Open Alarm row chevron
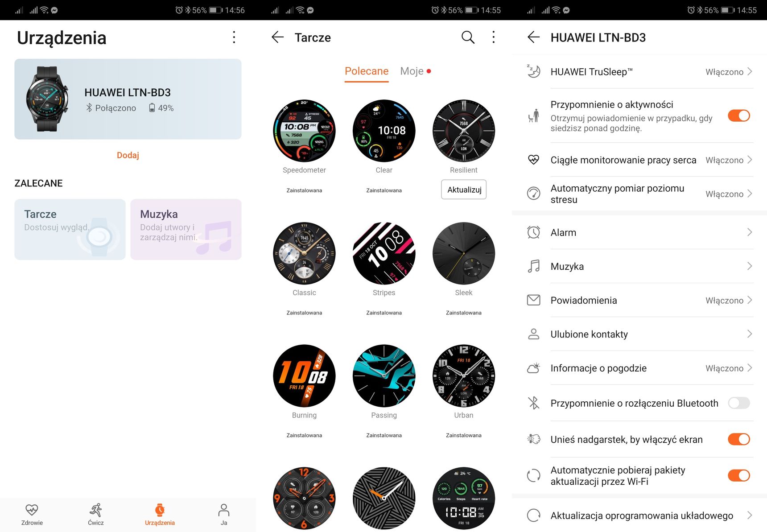 click(x=749, y=232)
